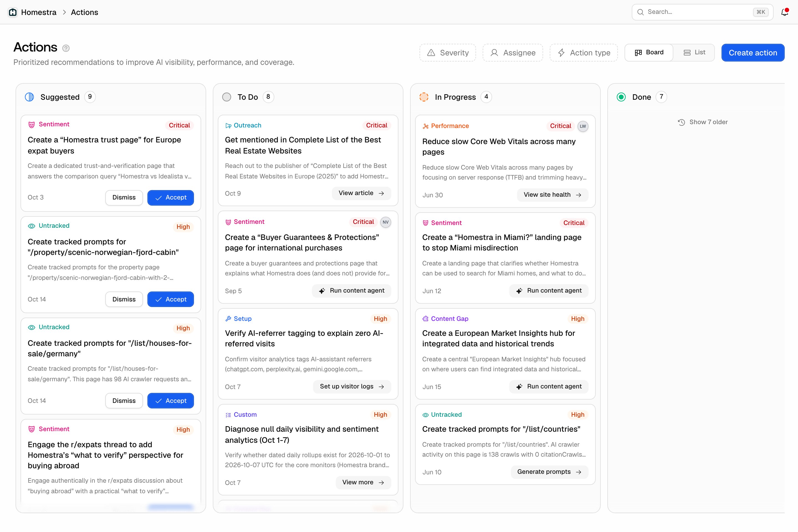
Task: Click the help icon beside Actions heading
Action: (x=66, y=48)
